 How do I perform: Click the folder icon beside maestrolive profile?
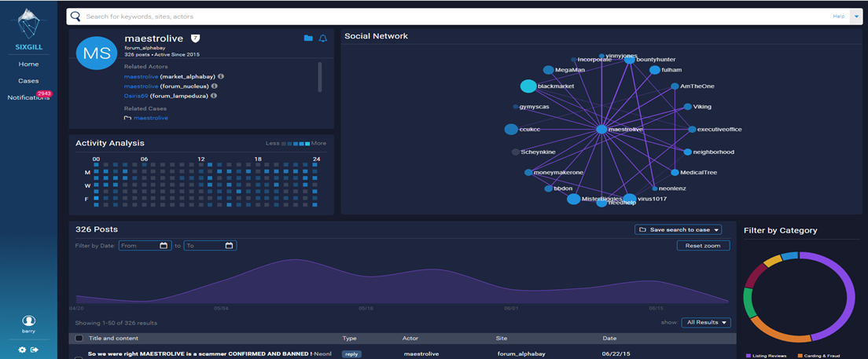pos(308,38)
